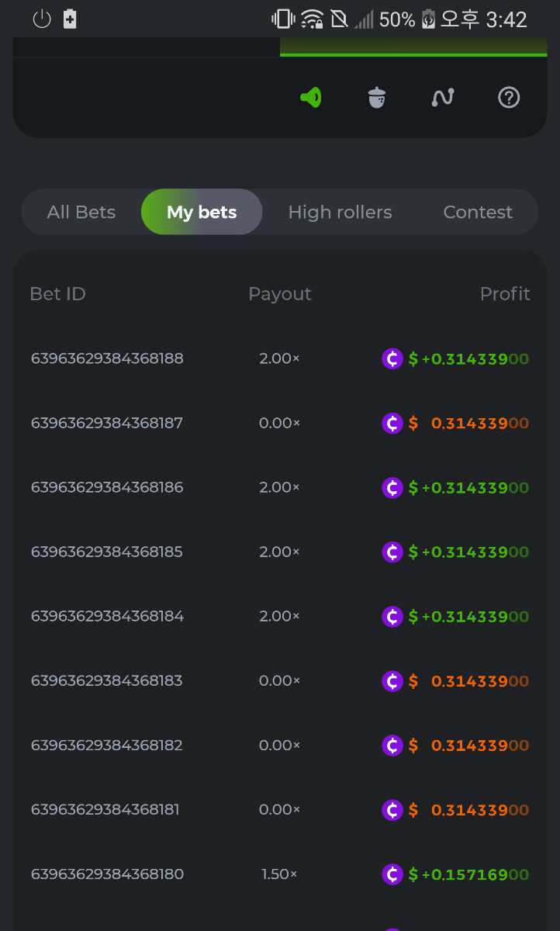Click bet ID ending in 368185
Image resolution: width=560 pixels, height=931 pixels.
(x=107, y=552)
